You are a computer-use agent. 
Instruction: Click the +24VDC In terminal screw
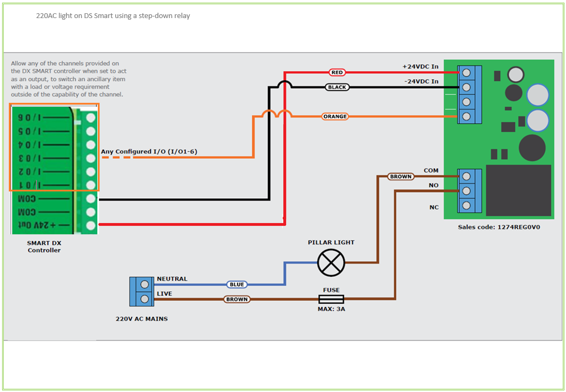(466, 73)
